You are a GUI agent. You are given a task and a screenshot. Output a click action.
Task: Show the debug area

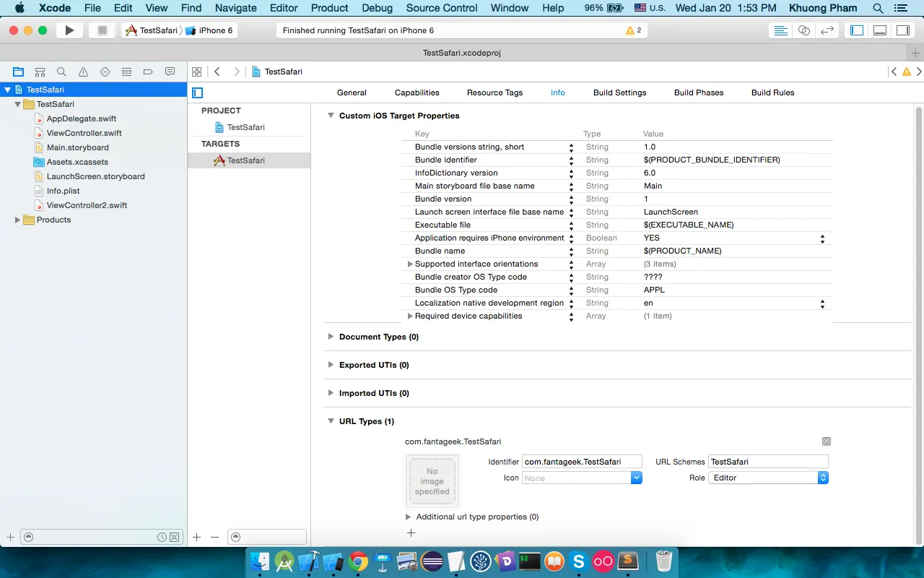tap(880, 30)
